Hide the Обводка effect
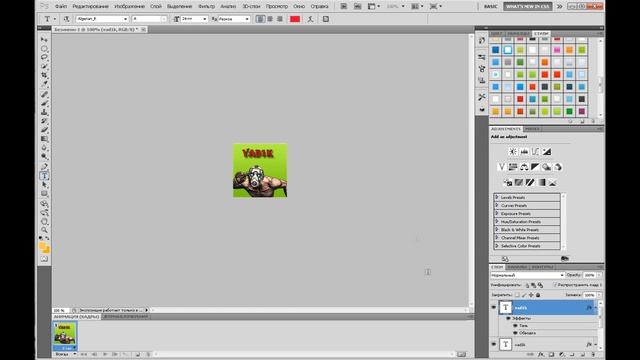Image resolution: width=640 pixels, height=360 pixels. 515,333
